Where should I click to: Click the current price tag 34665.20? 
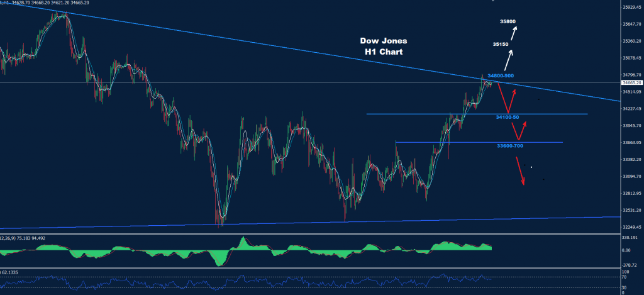[633, 82]
